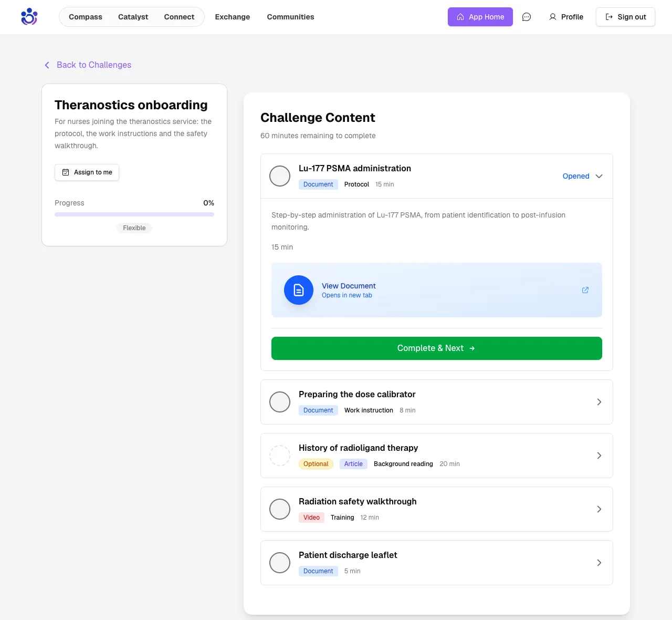The width and height of the screenshot is (672, 620).
Task: Click the external link icon in View Document
Action: (x=585, y=290)
